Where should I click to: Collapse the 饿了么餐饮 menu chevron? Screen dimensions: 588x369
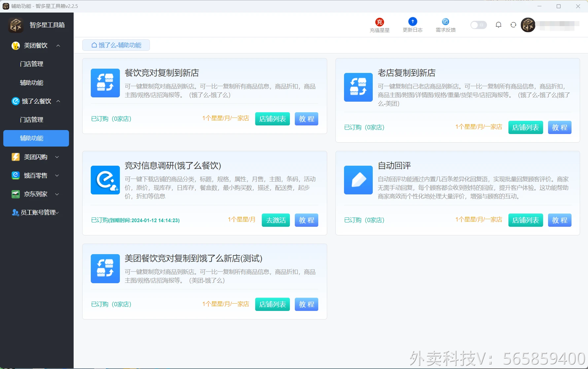[58, 101]
